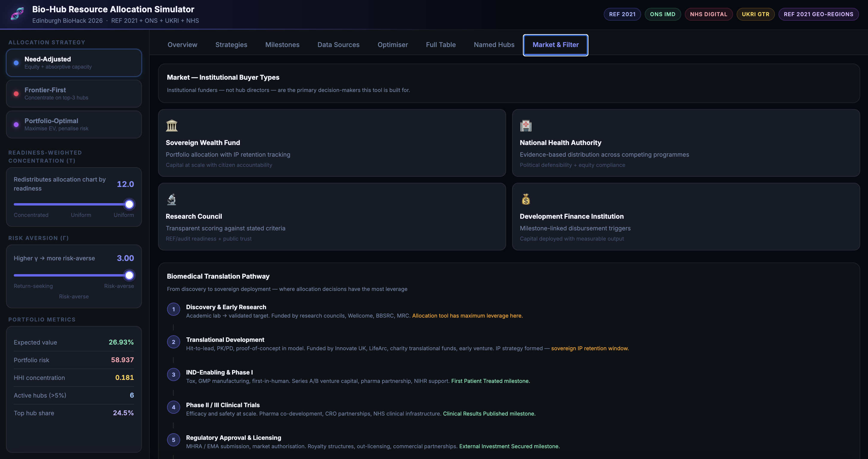The height and width of the screenshot is (459, 868).
Task: Click the Research Council microscope icon
Action: (x=172, y=199)
